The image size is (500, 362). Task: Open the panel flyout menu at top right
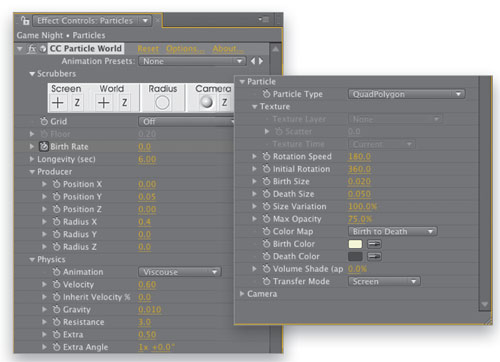click(x=263, y=20)
